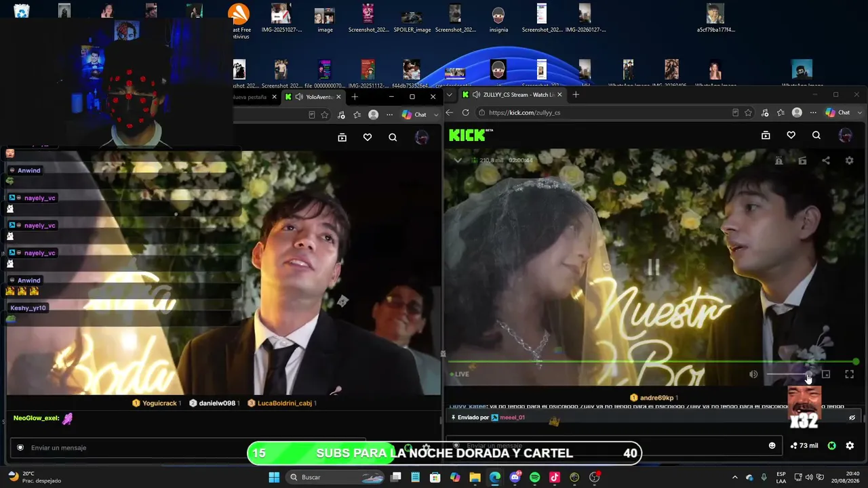This screenshot has height=488, width=868.
Task: Open chat settings gear in right window
Action: pos(850,445)
